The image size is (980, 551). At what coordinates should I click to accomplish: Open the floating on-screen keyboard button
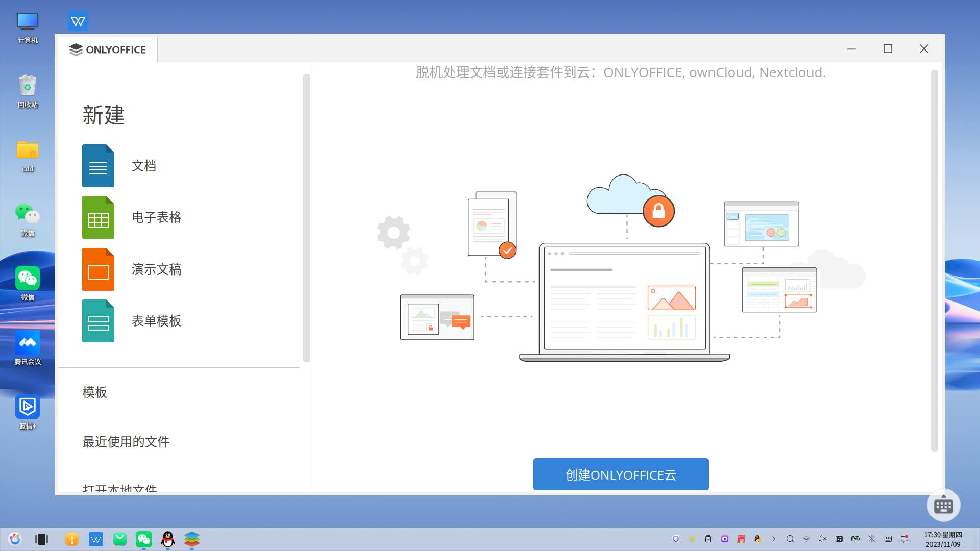pyautogui.click(x=943, y=506)
